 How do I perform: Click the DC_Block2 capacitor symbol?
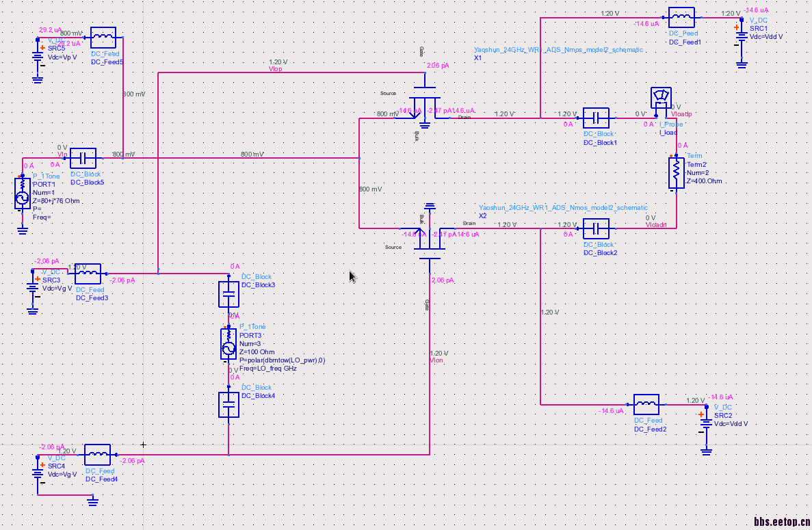(596, 229)
